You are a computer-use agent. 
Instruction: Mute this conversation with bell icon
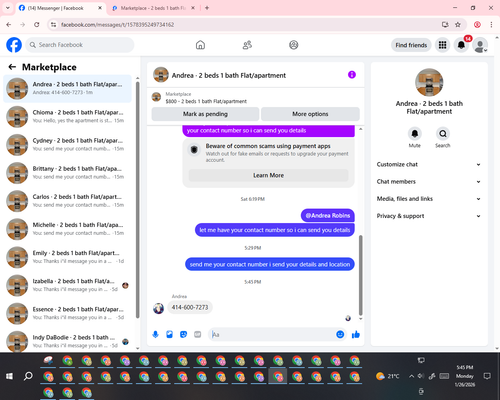pos(415,134)
